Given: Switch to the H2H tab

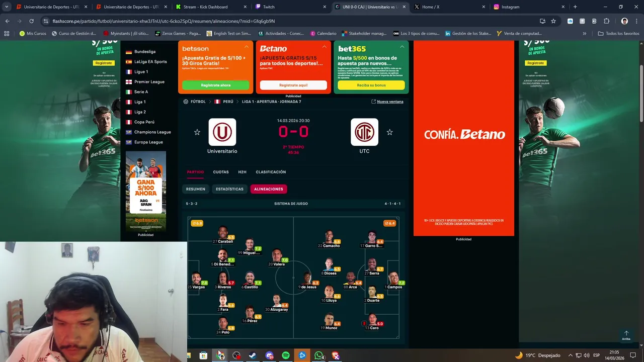Looking at the screenshot, I should point(242,172).
